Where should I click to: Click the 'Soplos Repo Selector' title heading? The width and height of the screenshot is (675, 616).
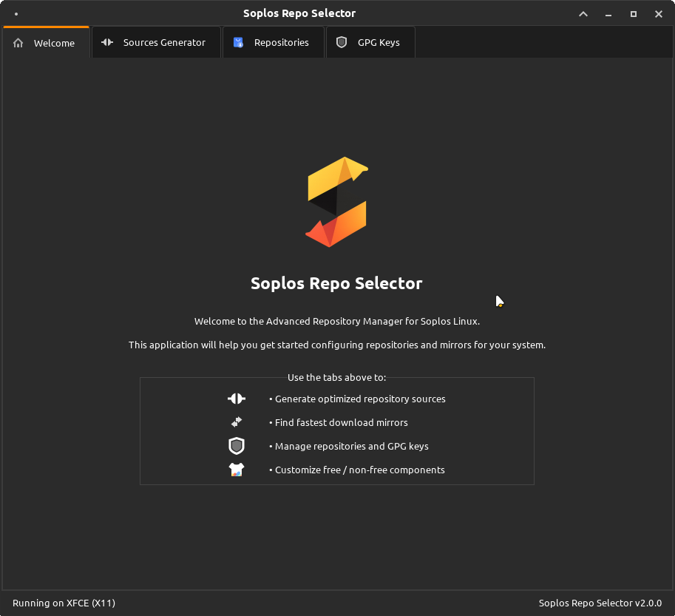(336, 283)
